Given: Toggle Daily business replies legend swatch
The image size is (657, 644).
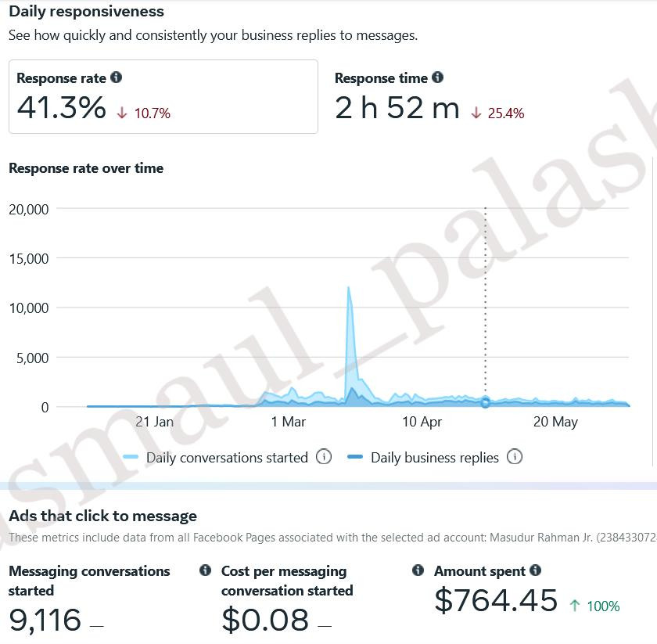Looking at the screenshot, I should click(355, 457).
